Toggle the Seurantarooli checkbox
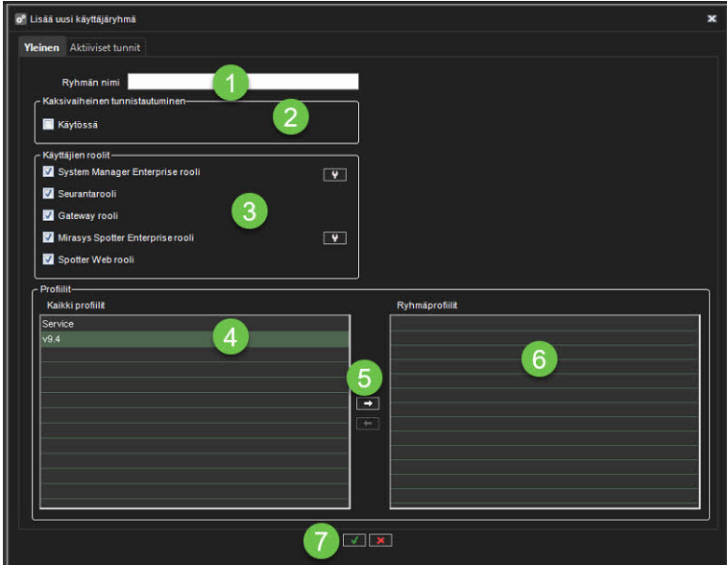728x565 pixels. point(48,194)
